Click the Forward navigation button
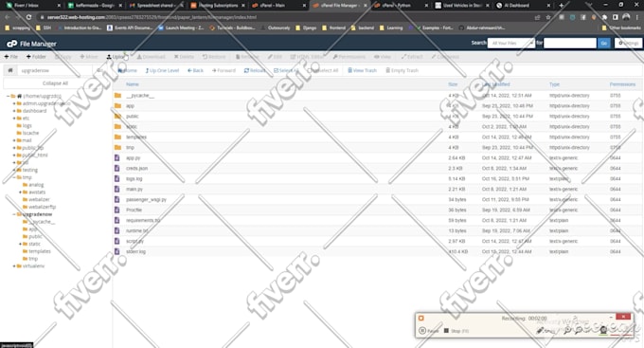The height and width of the screenshot is (348, 644). (224, 71)
